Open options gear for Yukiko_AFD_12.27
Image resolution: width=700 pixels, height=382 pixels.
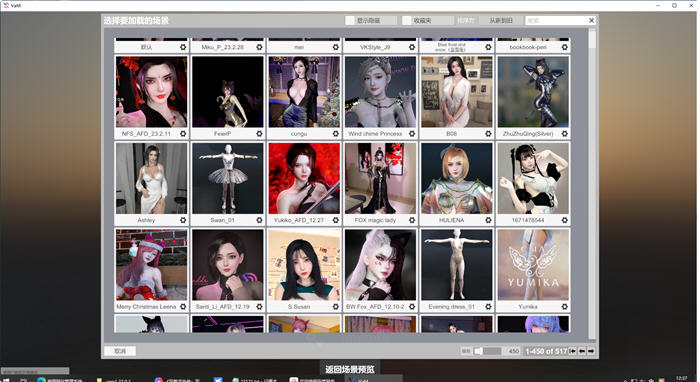point(336,220)
